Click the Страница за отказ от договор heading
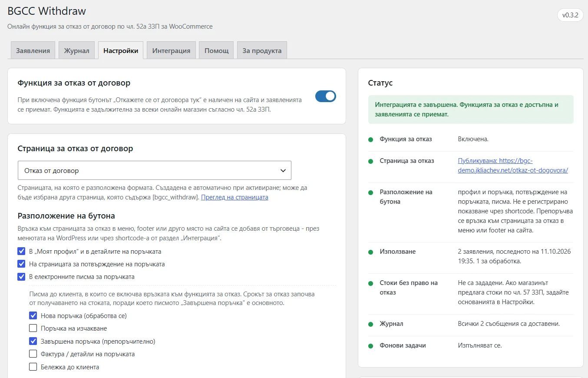Screen dimensions: 588x378 coord(76,148)
